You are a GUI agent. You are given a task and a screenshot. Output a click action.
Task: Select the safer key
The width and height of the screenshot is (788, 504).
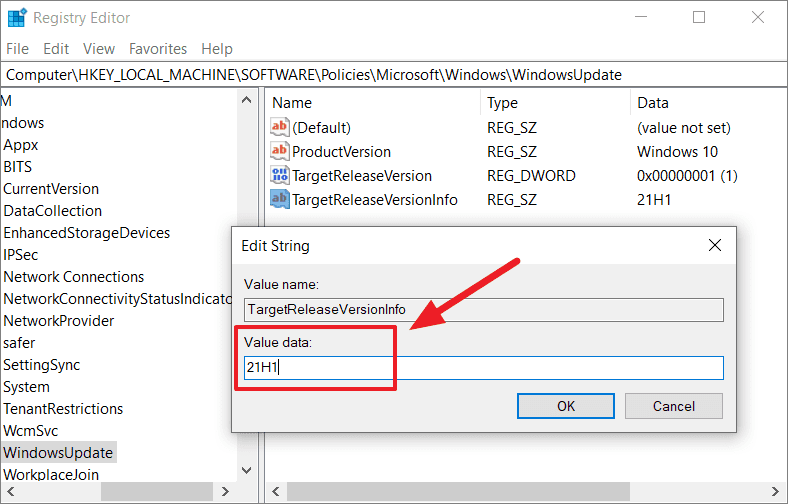(19, 343)
